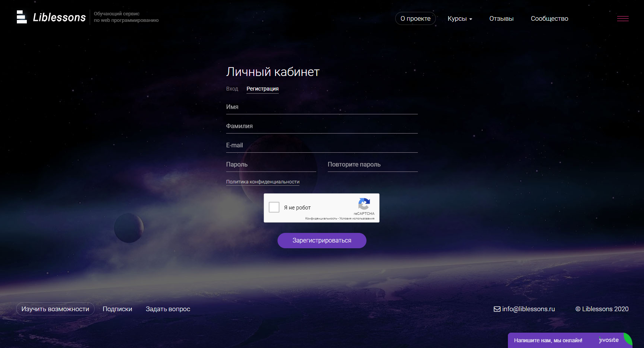Click the Liblessons brand name text
644x348 pixels.
tap(59, 17)
